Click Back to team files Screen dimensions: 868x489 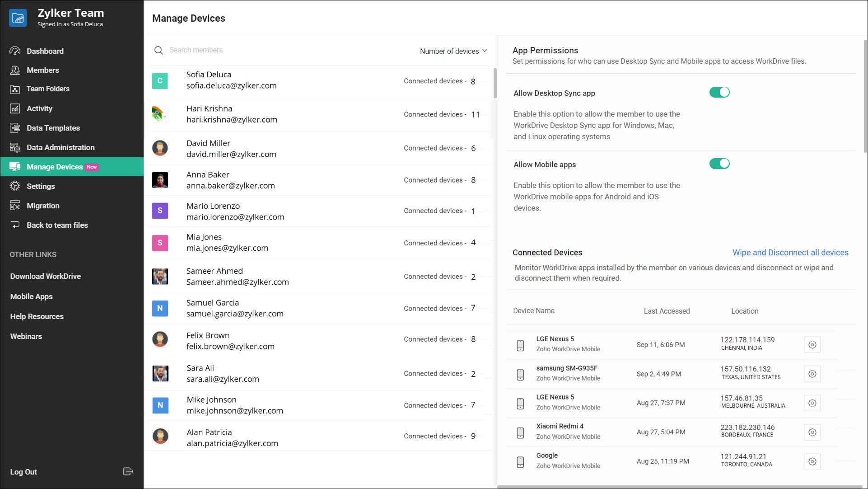(57, 225)
